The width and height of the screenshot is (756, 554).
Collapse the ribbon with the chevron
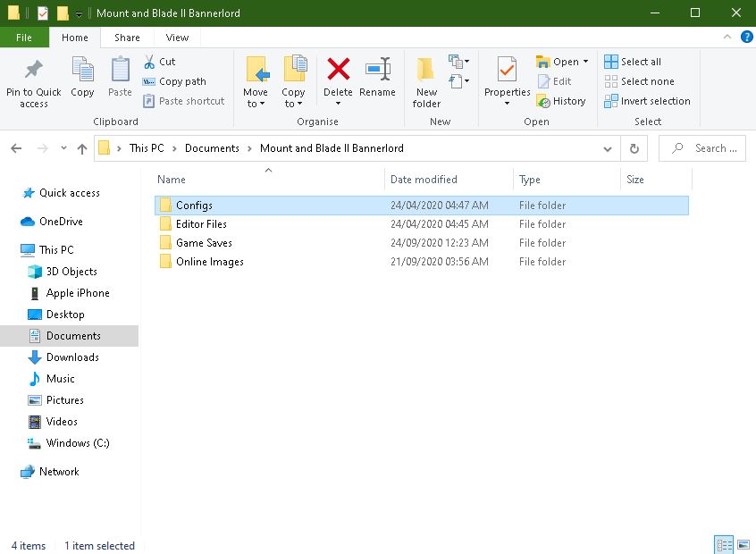tap(727, 37)
